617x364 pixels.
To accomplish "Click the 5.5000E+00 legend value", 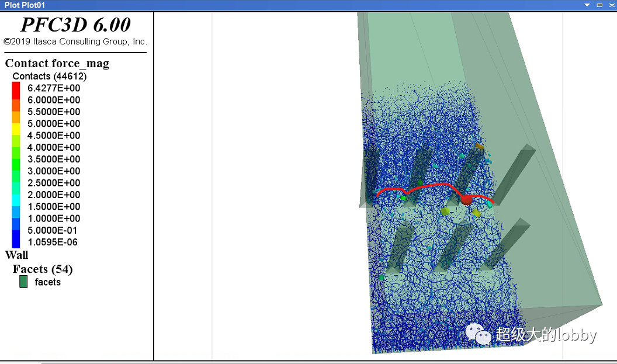I will point(54,112).
